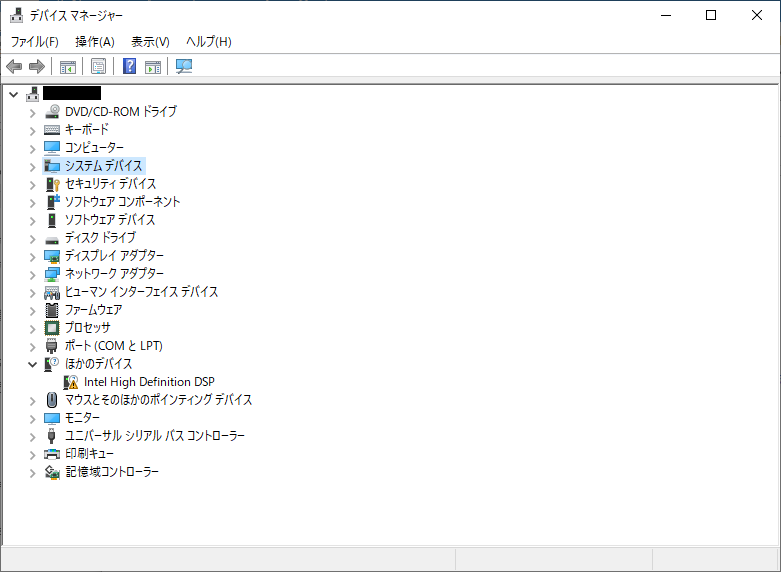The image size is (781, 572).
Task: Click the USB plug icon beside ユニバーサル シリアル バス
Action: [x=52, y=436]
